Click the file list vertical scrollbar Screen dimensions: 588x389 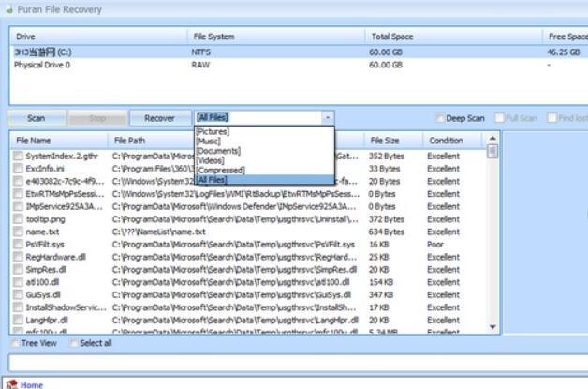click(492, 234)
